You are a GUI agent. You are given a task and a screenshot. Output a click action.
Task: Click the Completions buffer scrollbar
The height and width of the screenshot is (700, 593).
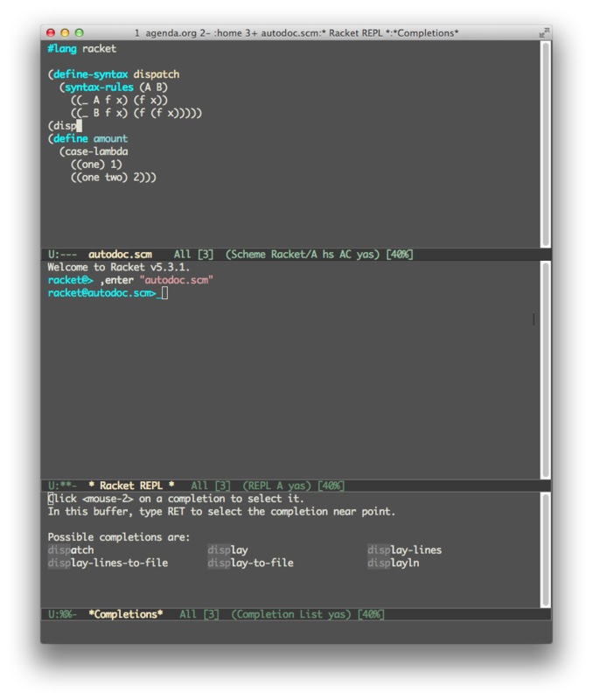pos(545,550)
